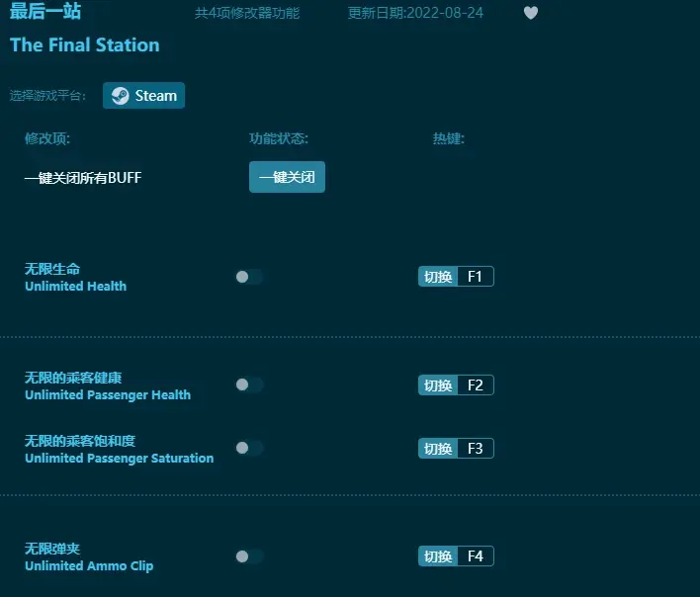Turn on Unlimited Passenger Saturation switch
Viewport: 700px width, 597px height.
click(x=249, y=448)
